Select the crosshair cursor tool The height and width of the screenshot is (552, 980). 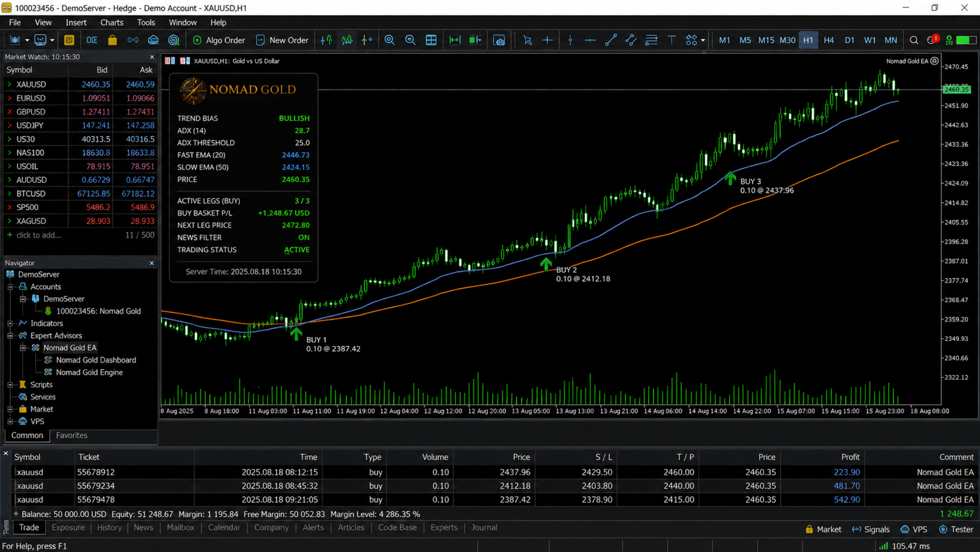click(x=547, y=40)
